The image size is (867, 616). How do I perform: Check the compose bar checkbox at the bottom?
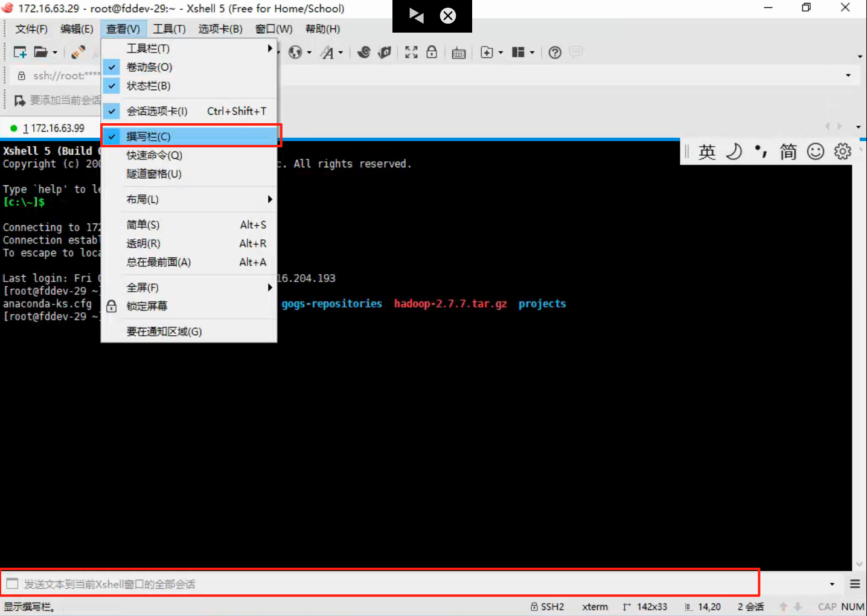click(13, 583)
